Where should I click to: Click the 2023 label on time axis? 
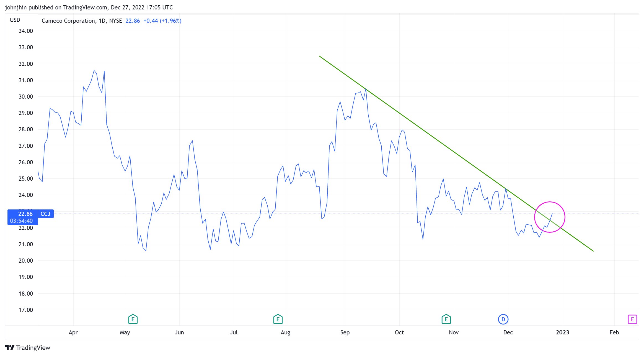pyautogui.click(x=562, y=332)
